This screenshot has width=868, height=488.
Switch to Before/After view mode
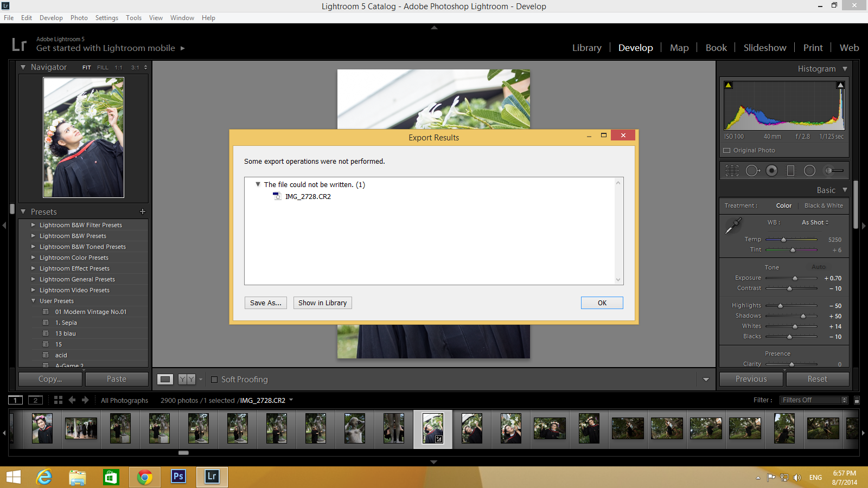click(187, 380)
